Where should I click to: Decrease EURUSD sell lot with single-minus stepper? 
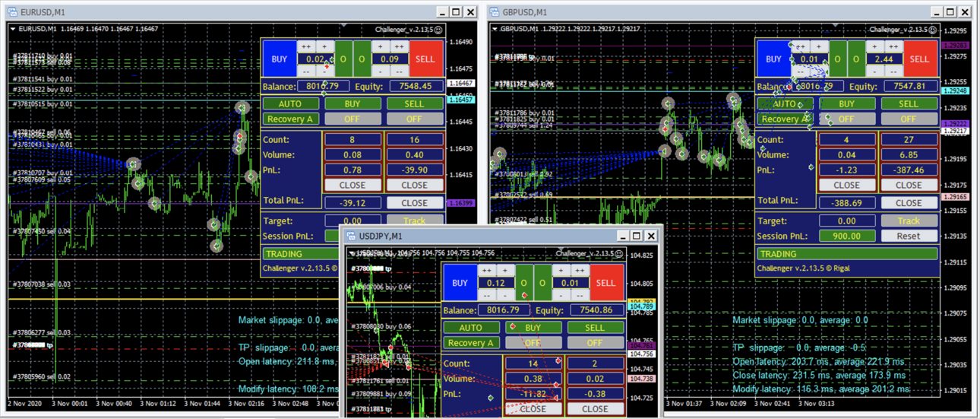pos(381,71)
